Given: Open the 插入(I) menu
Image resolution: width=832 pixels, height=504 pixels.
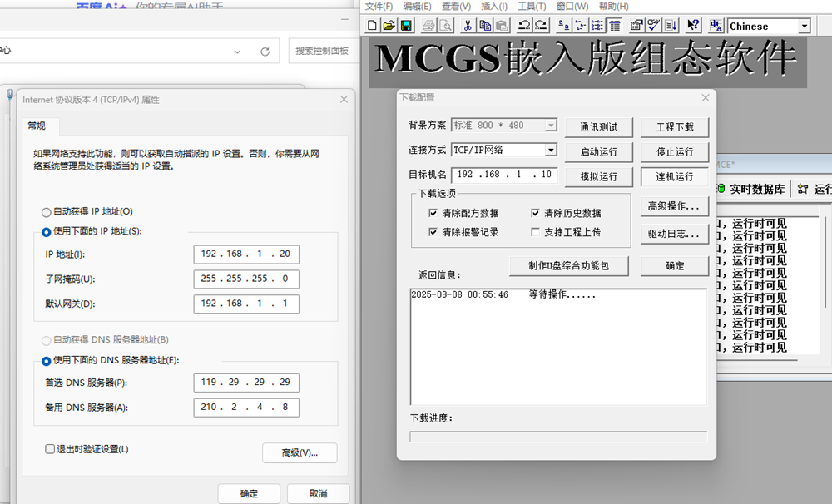Looking at the screenshot, I should (494, 7).
